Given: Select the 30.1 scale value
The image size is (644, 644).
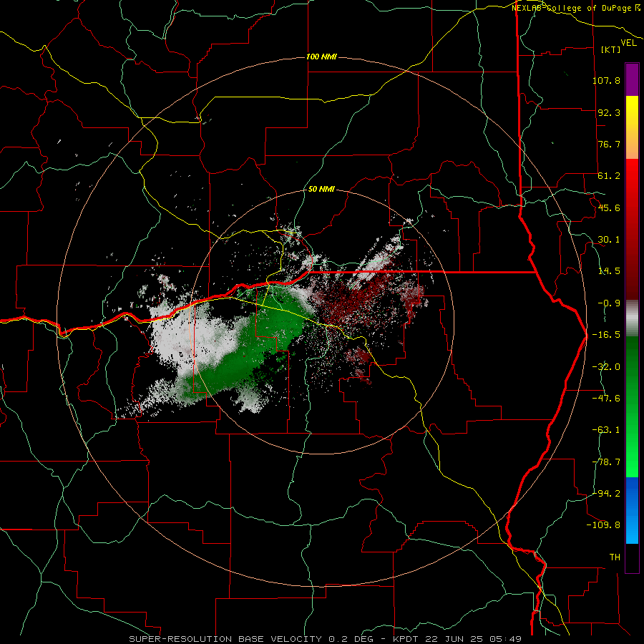Looking at the screenshot, I should [x=609, y=240].
